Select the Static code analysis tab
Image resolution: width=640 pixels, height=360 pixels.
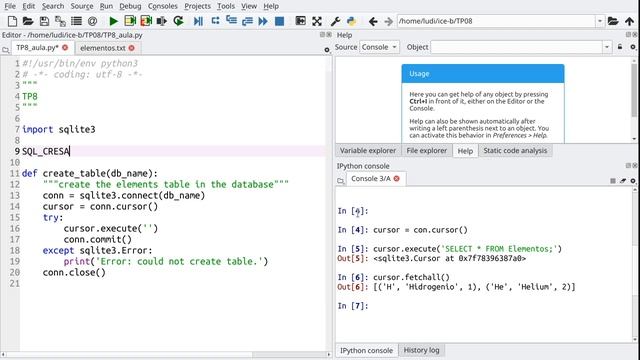(515, 151)
